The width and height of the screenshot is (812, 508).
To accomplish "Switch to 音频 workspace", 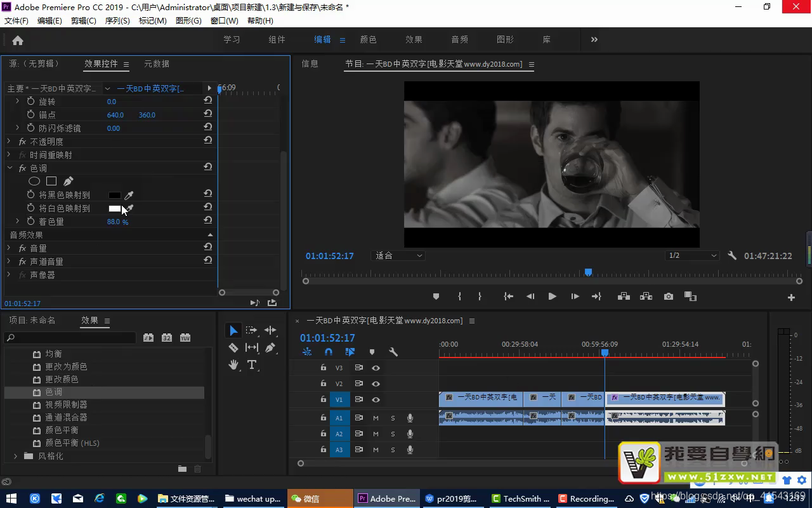I will [460, 39].
